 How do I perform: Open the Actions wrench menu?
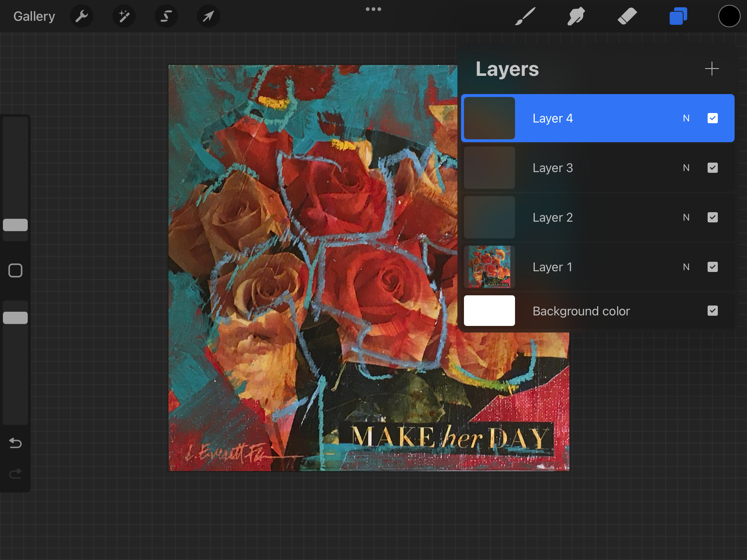(x=82, y=16)
